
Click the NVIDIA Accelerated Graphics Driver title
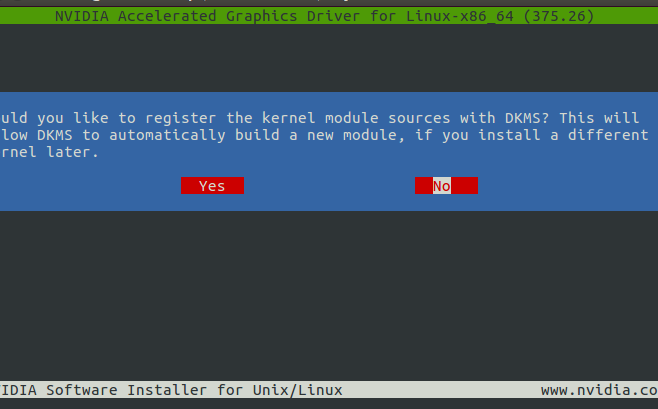324,16
